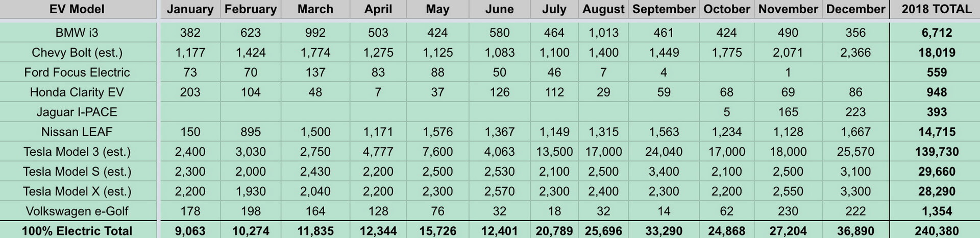Click the Volkswagen e-Golf row label
Screen dimensions: 980x238
[77, 211]
